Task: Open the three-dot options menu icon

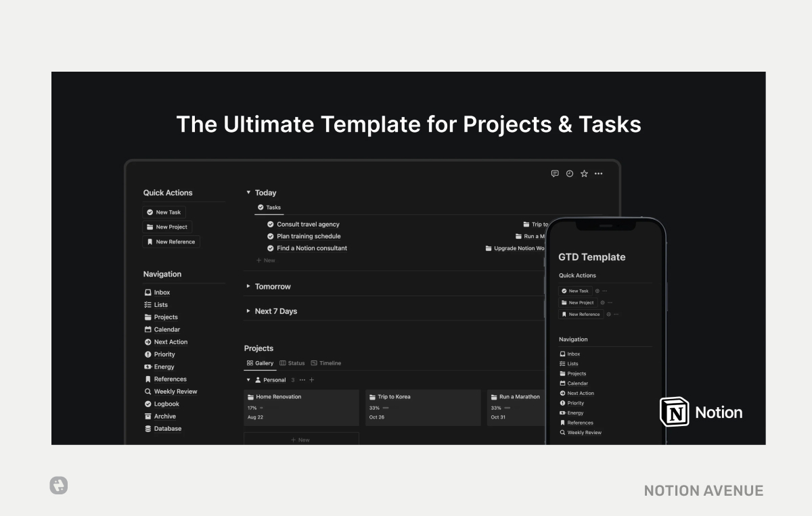Action: tap(598, 173)
